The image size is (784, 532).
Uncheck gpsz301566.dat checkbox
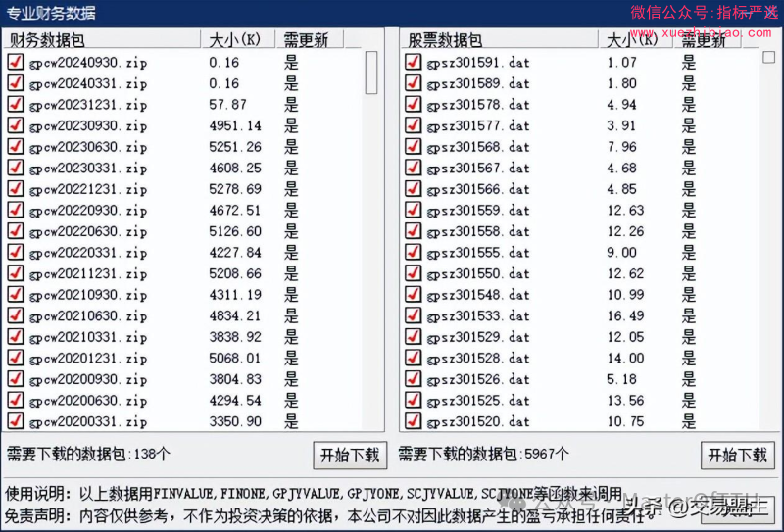click(413, 188)
